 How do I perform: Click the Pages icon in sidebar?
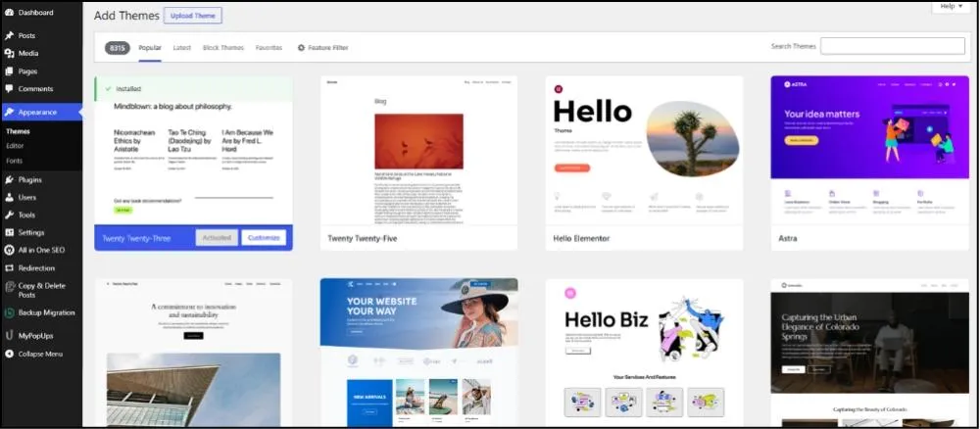pos(10,71)
